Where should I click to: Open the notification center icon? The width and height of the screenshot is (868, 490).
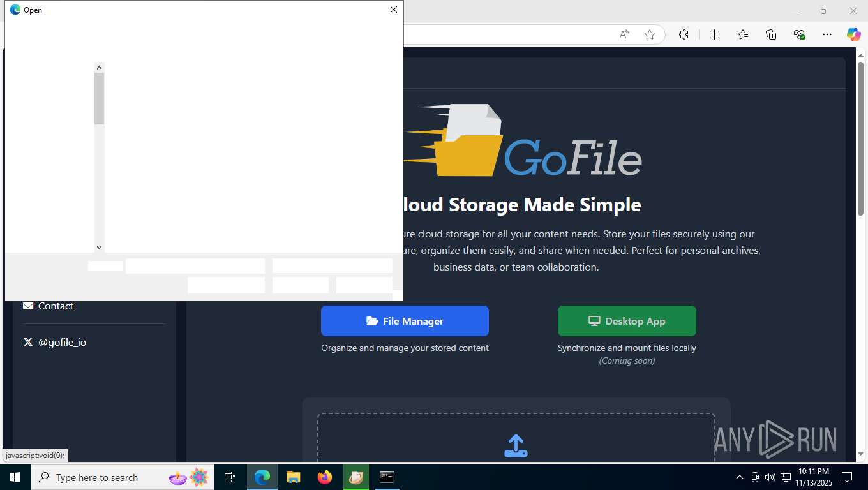tap(847, 477)
